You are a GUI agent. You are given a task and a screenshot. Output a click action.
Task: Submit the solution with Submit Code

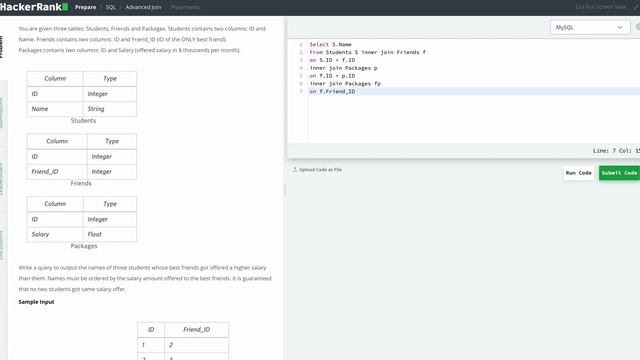point(619,173)
